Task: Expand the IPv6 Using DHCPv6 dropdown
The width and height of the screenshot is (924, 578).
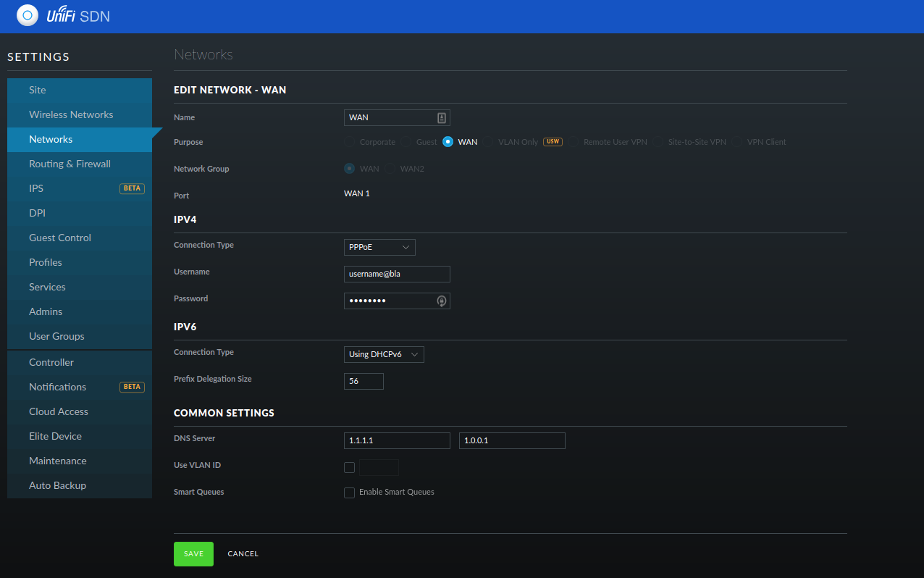Action: 384,354
